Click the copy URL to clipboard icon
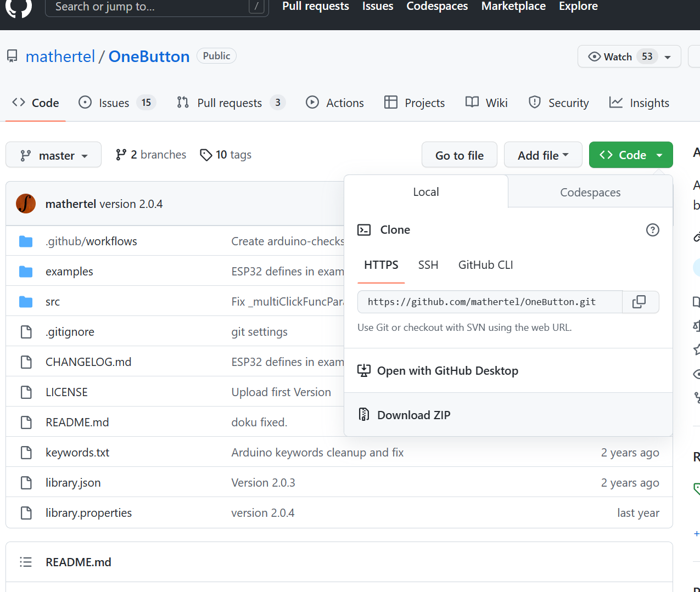Image resolution: width=700 pixels, height=592 pixels. [x=639, y=302]
